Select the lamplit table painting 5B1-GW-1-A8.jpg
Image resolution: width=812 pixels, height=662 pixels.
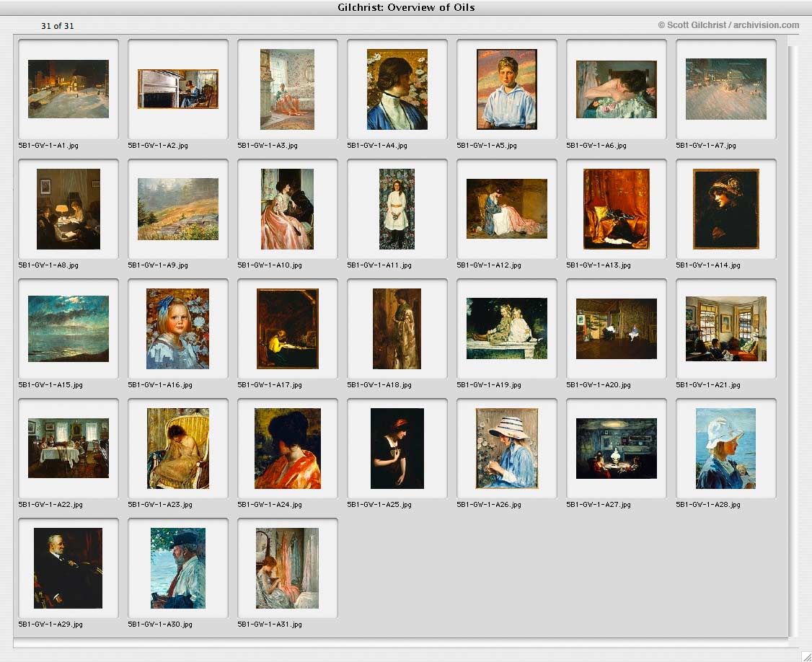pyautogui.click(x=69, y=208)
